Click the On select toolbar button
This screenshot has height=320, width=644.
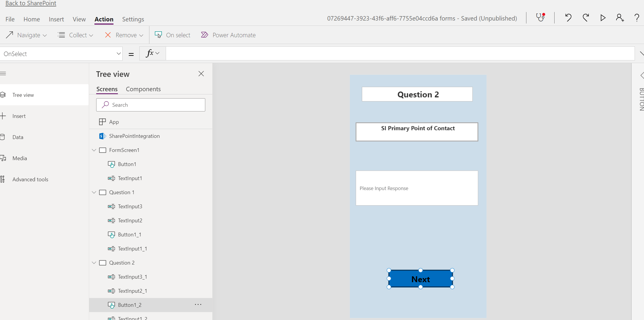click(172, 35)
